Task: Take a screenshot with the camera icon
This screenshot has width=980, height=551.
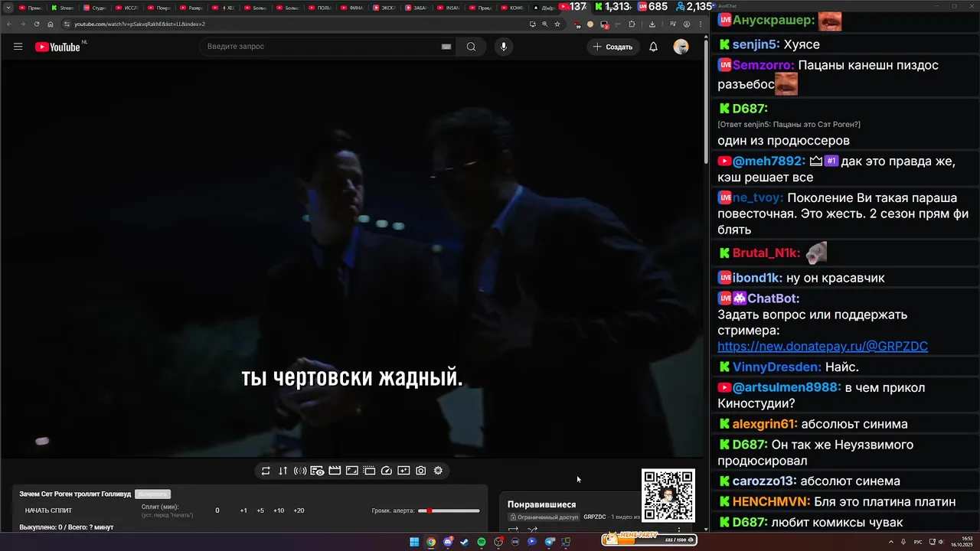Action: pyautogui.click(x=421, y=471)
